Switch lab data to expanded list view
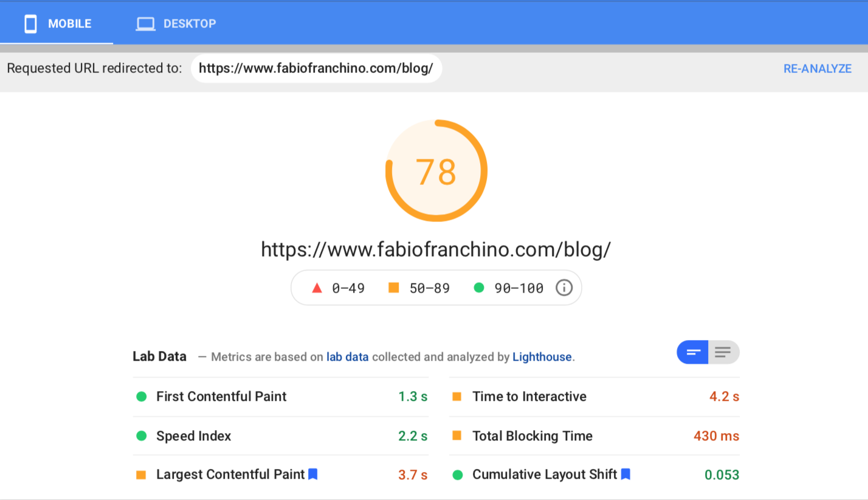 pos(723,352)
